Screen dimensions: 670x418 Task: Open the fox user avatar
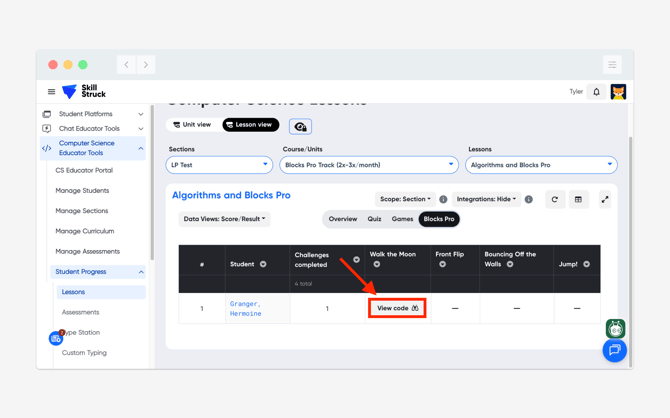(618, 92)
